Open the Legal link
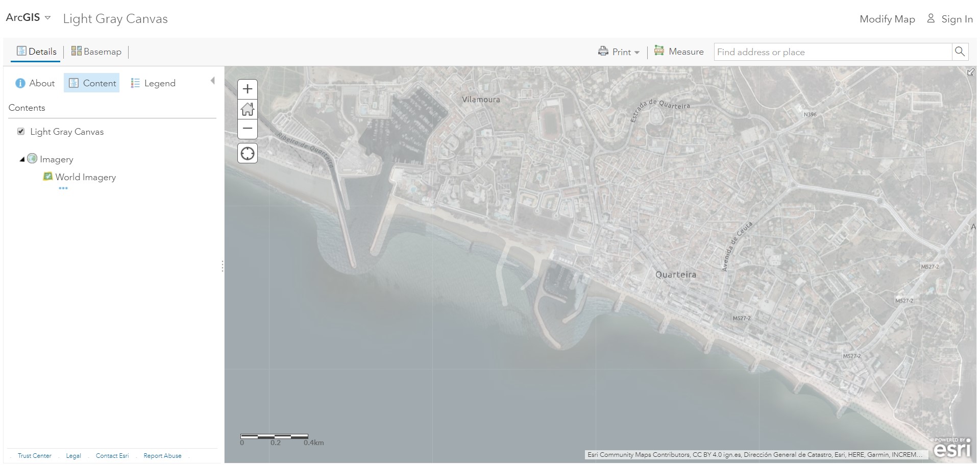The width and height of the screenshot is (980, 465). [73, 456]
